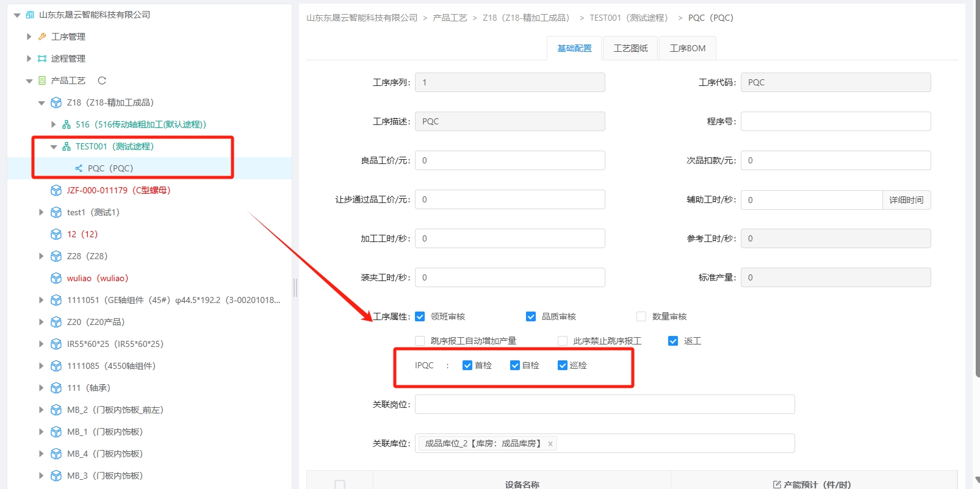Click the cube icon of 111 (轴承)
Screen dimensions: 980x489
(x=56, y=388)
